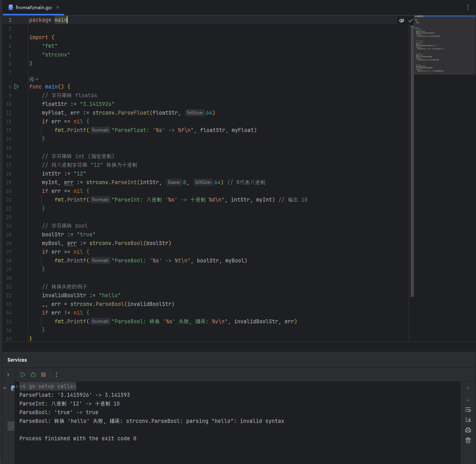Image resolution: width=476 pixels, height=464 pixels.
Task: Open the inlay hint dropdown above func main
Action: click(x=34, y=79)
